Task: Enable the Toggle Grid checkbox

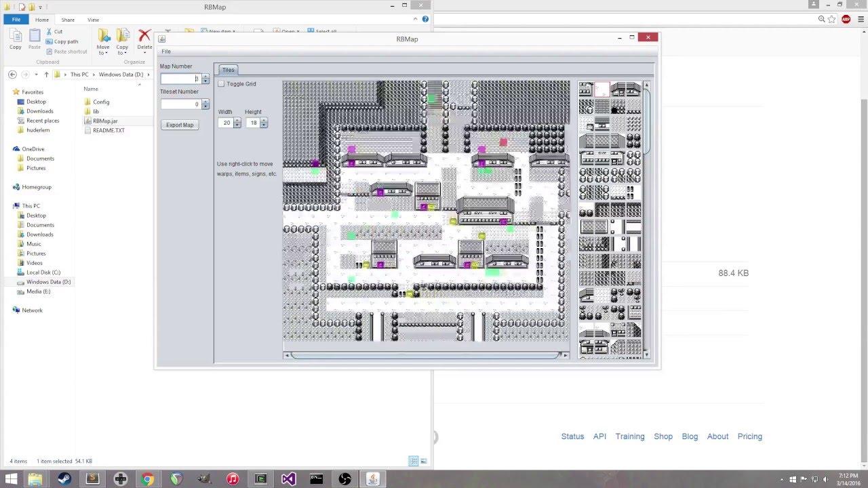Action: coord(221,84)
